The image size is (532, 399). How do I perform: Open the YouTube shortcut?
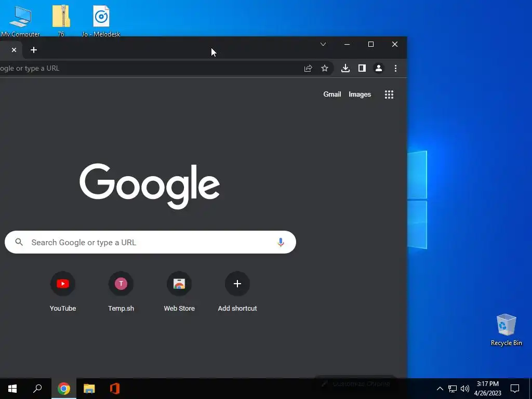click(63, 291)
